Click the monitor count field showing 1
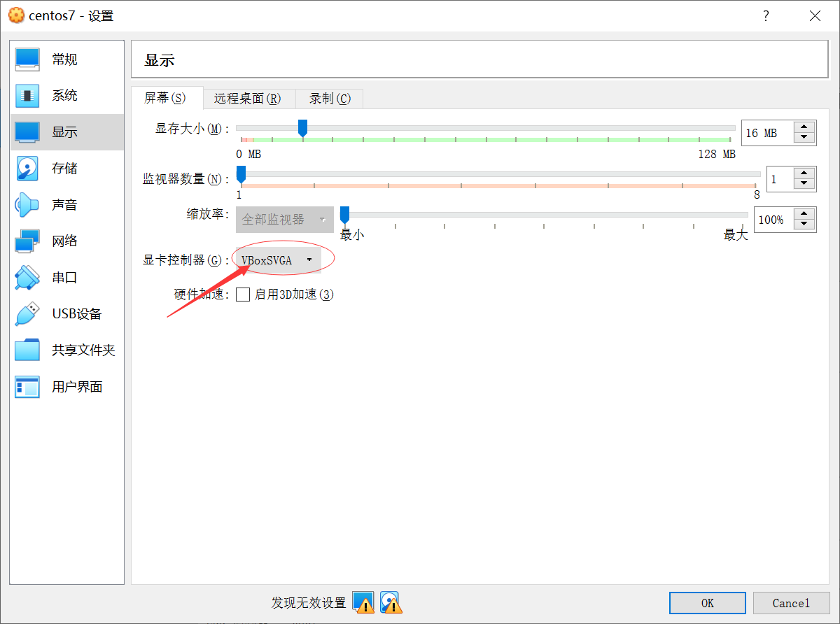Image resolution: width=840 pixels, height=624 pixels. [780, 179]
